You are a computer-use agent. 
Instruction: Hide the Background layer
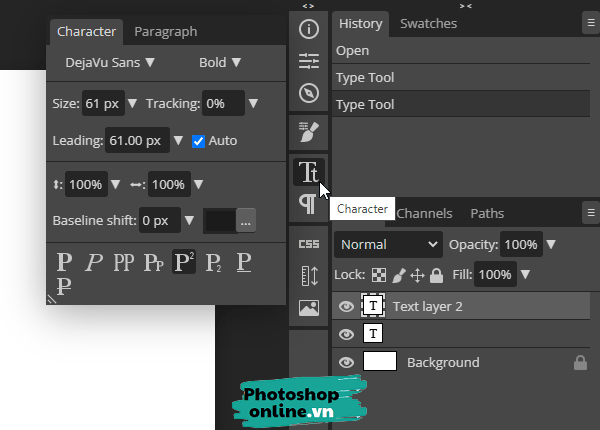[347, 362]
